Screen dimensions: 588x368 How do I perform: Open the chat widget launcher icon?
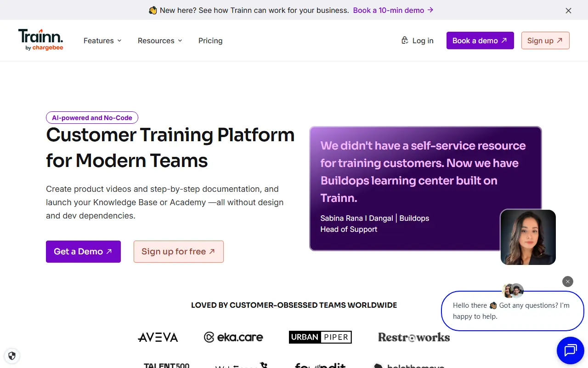click(570, 351)
